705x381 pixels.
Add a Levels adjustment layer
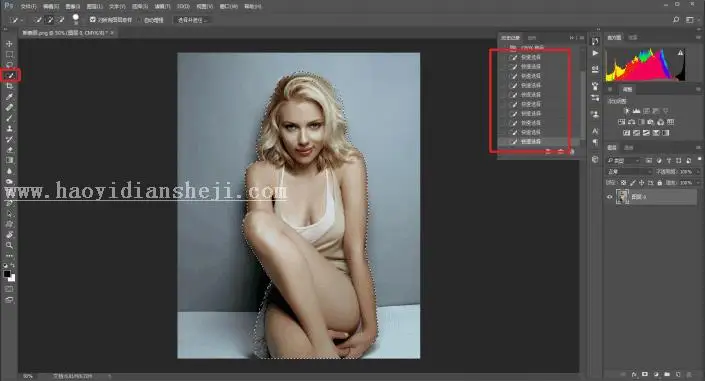pos(637,111)
